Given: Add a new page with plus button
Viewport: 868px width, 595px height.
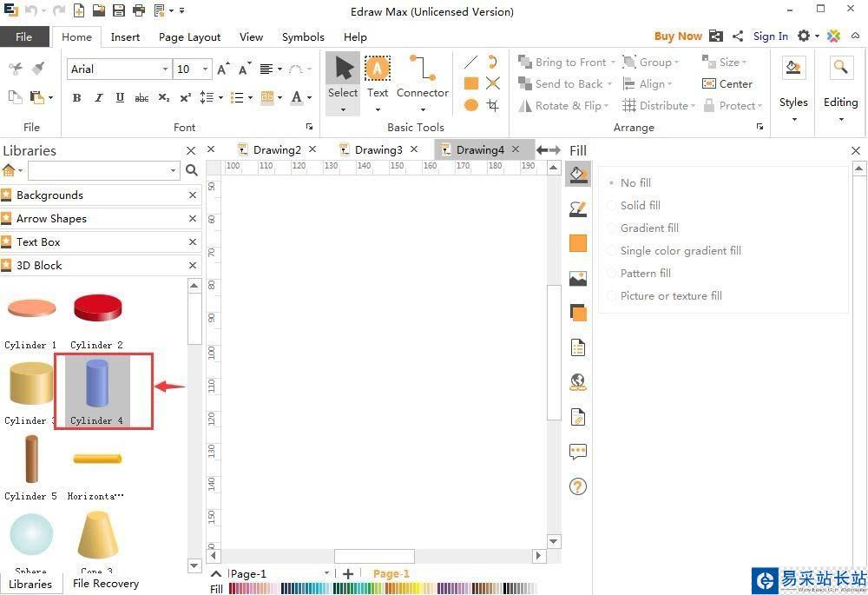Looking at the screenshot, I should (x=348, y=574).
